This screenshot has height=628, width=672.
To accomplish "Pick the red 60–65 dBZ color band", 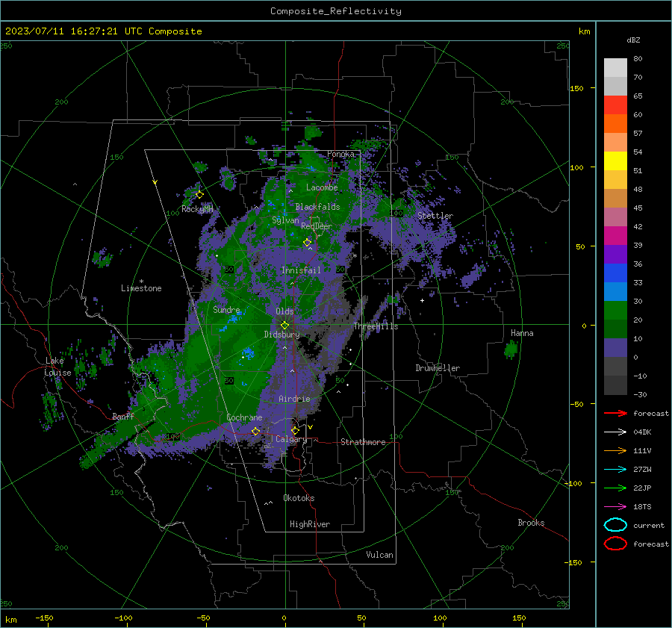I will click(615, 105).
